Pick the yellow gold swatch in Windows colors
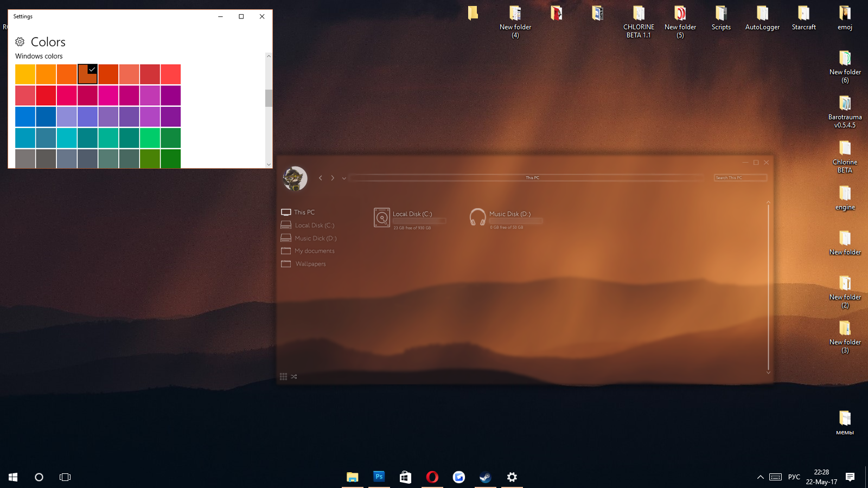This screenshot has height=488, width=868. click(x=25, y=74)
